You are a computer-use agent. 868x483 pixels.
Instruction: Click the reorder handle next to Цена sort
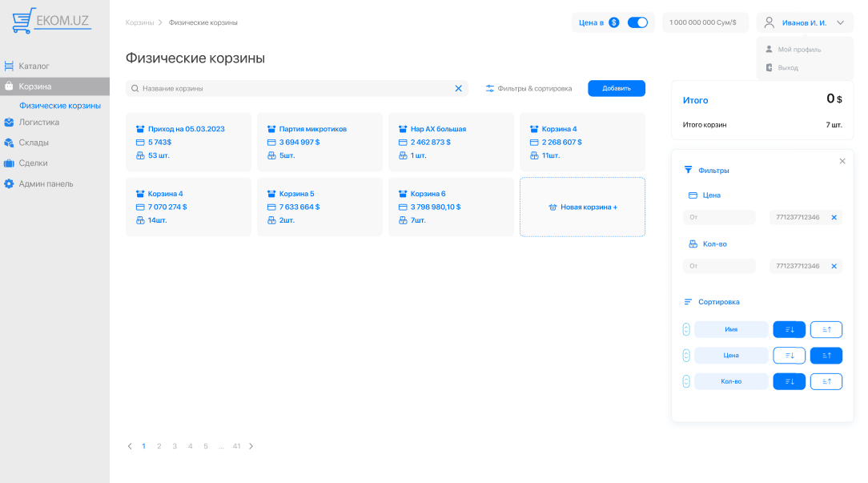point(686,356)
